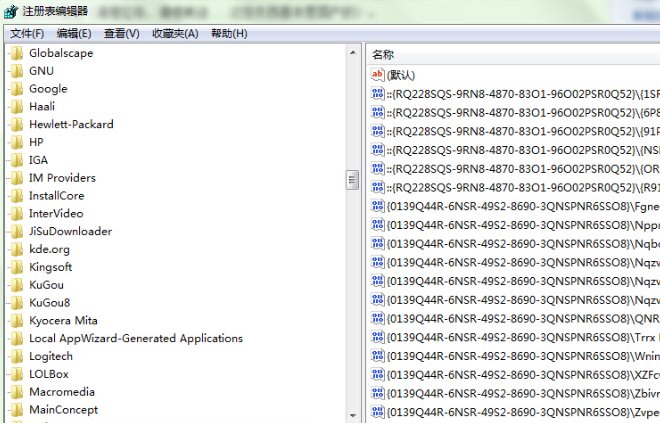Open the 查看(V) menu
The height and width of the screenshot is (423, 660).
120,34
